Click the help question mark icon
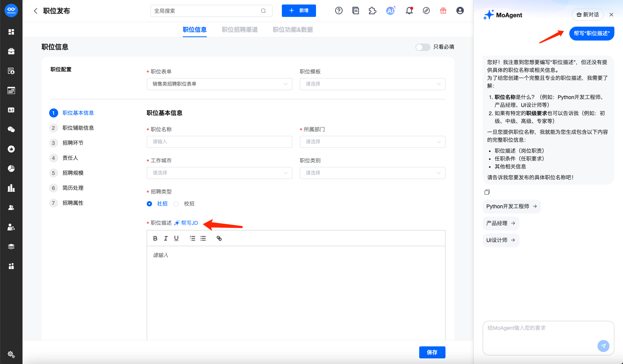This screenshot has height=364, width=623. click(339, 11)
